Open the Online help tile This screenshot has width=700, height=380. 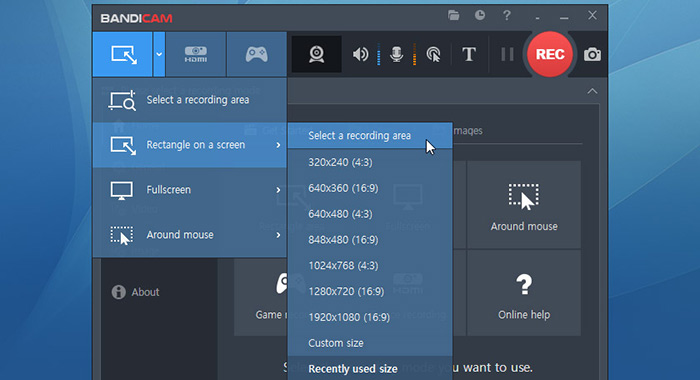point(524,293)
